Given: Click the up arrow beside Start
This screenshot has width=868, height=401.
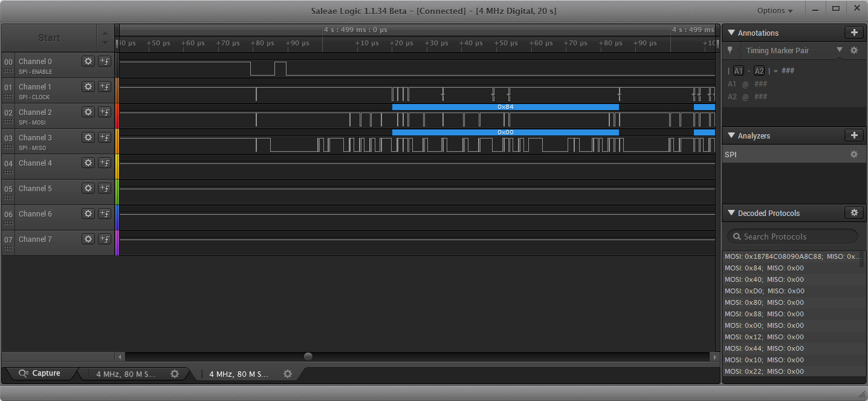Looking at the screenshot, I should (x=105, y=33).
